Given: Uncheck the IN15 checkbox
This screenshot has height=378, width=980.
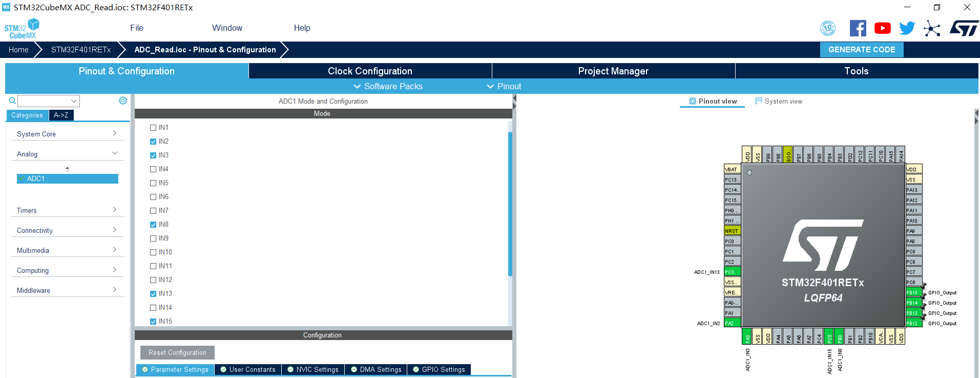Looking at the screenshot, I should (x=153, y=322).
